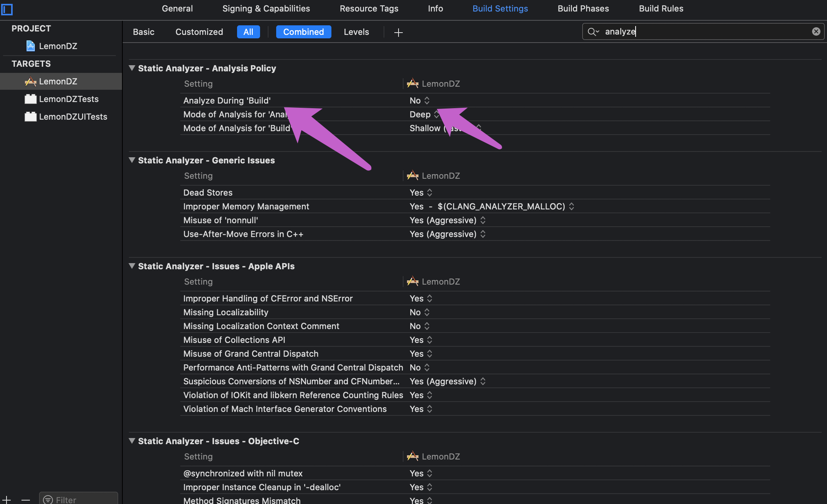The width and height of the screenshot is (827, 504).
Task: Click Setting column header in Apple APIs
Action: point(198,282)
